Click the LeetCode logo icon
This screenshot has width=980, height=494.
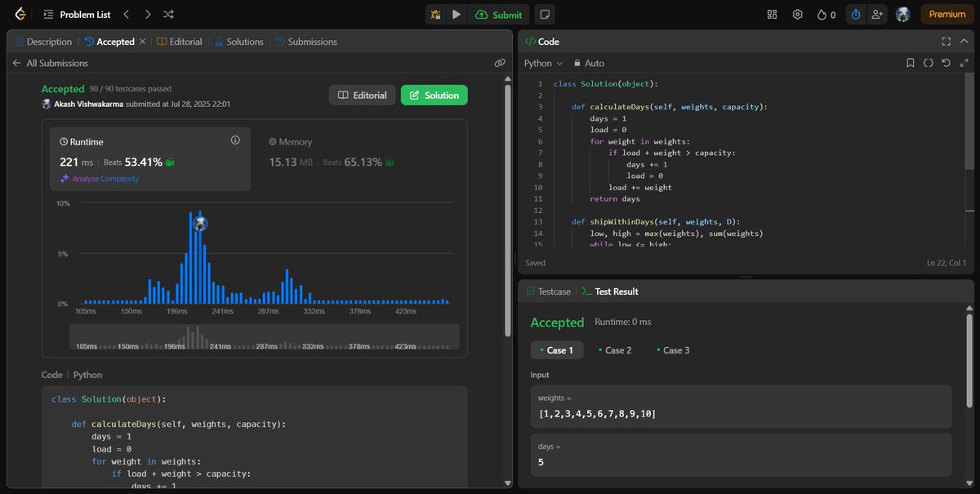tap(20, 15)
